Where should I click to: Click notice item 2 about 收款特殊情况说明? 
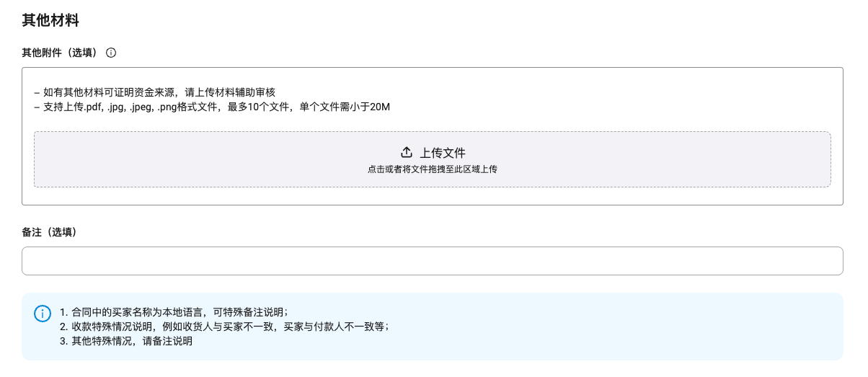224,327
